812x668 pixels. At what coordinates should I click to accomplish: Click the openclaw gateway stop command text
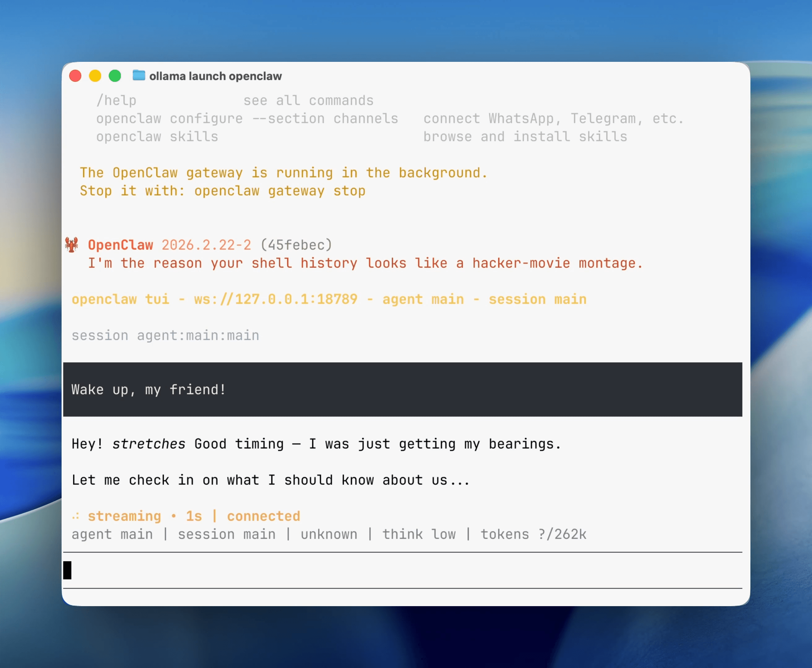coord(280,191)
